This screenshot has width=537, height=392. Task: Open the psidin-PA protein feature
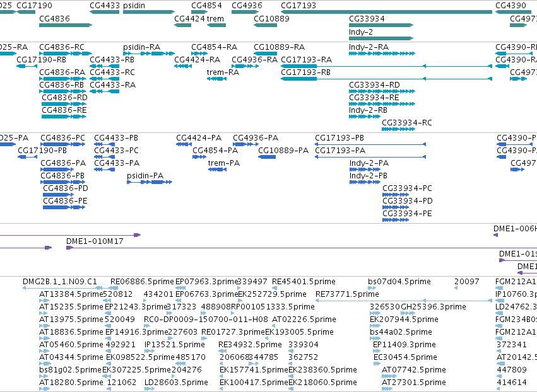pos(150,183)
